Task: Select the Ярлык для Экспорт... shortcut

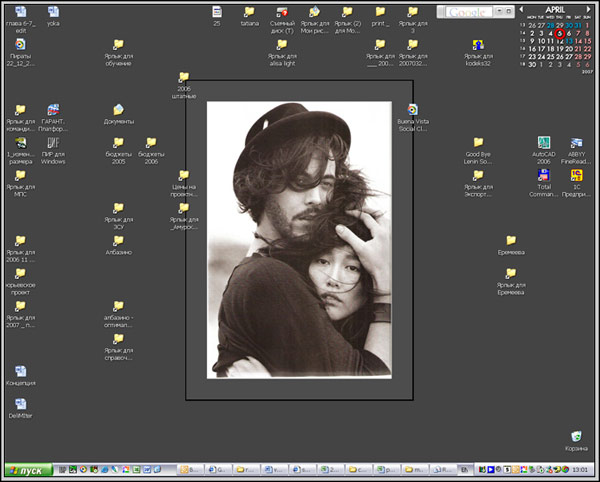Action: click(478, 175)
